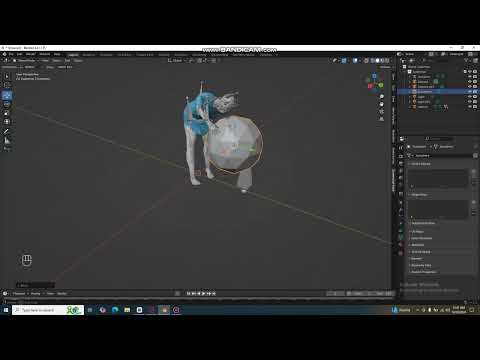Viewport: 480px width, 360px height.
Task: Toggle camera view with the camera gizmo icon
Action: [382, 111]
